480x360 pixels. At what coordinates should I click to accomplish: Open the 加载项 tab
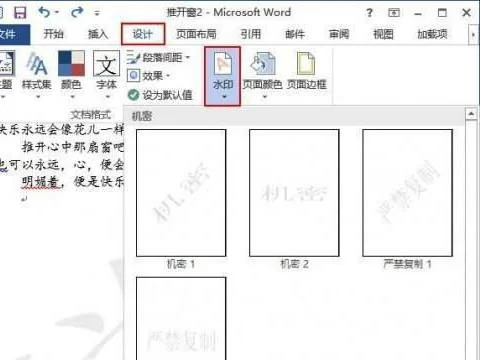432,34
